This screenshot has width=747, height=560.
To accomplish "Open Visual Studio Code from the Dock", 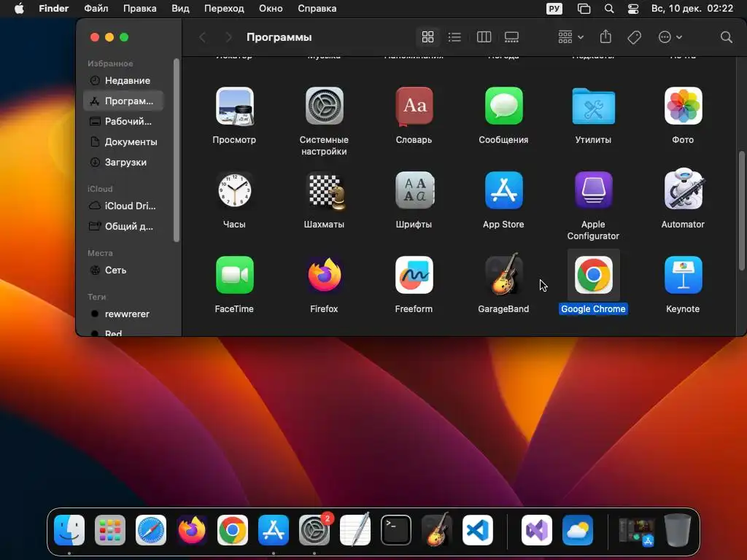I will (478, 530).
